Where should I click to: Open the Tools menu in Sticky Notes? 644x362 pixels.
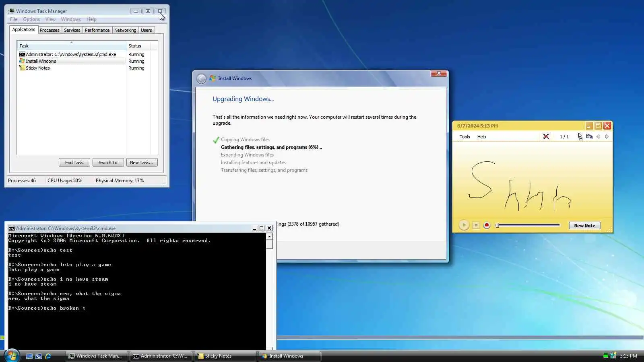464,137
